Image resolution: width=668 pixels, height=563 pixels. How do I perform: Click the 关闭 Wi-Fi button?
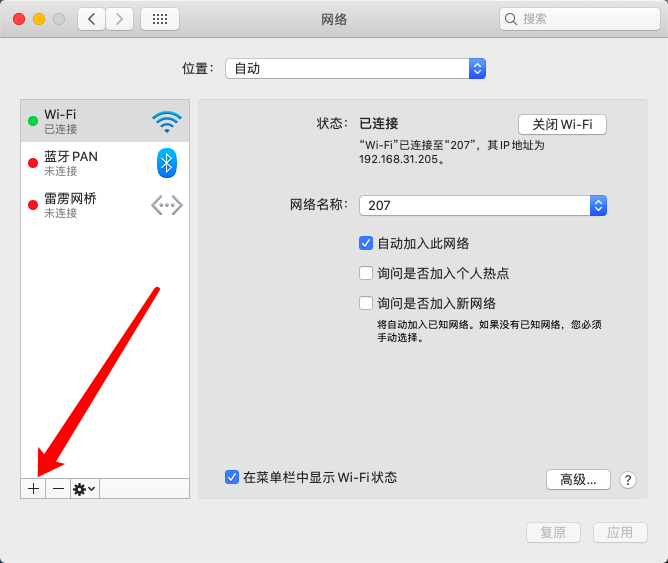coord(562,124)
